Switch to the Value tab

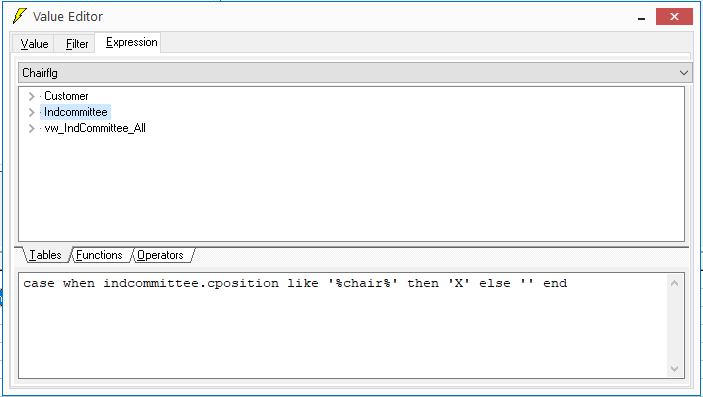click(x=34, y=44)
